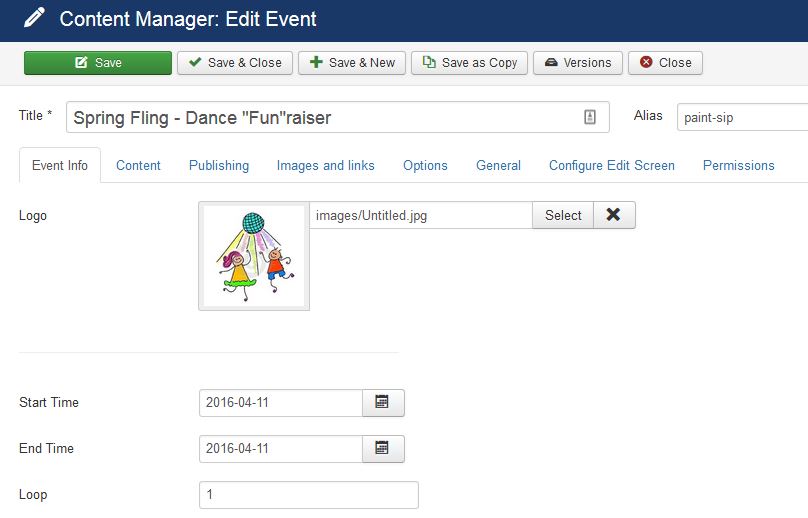The image size is (808, 518).
Task: Click Save & New button
Action: click(352, 62)
